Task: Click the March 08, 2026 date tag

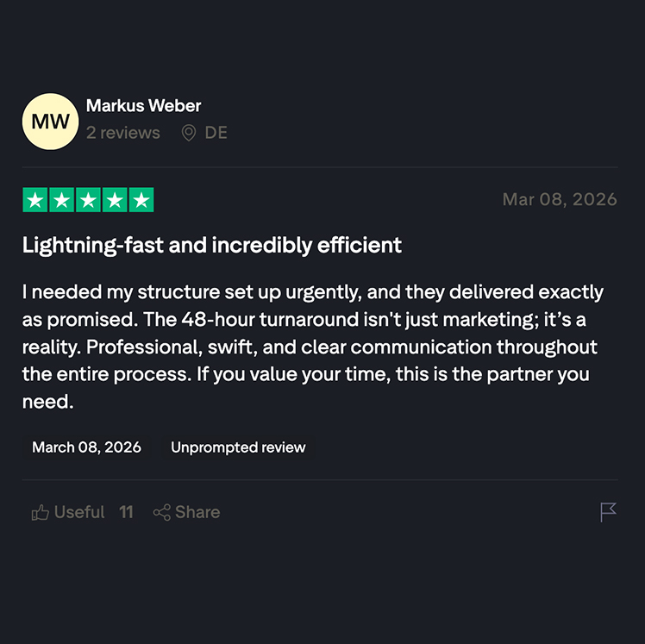Action: tap(86, 447)
